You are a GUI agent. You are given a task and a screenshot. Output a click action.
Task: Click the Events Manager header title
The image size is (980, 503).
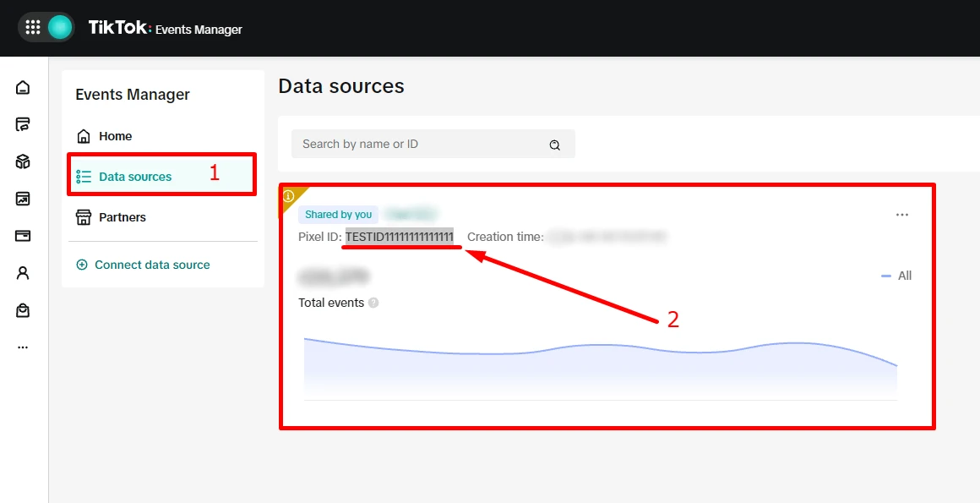point(199,30)
